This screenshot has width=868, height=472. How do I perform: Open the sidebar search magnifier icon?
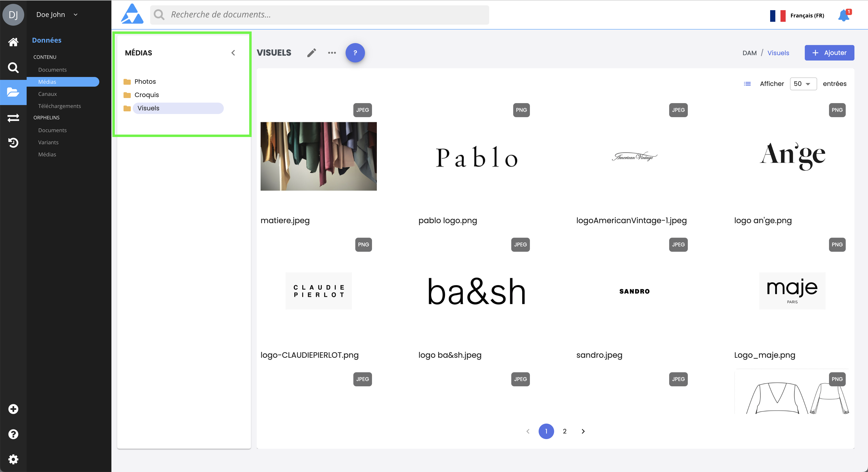tap(13, 67)
